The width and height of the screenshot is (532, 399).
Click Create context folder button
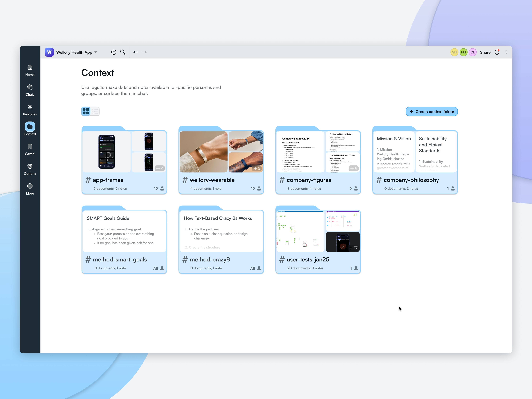(x=432, y=112)
